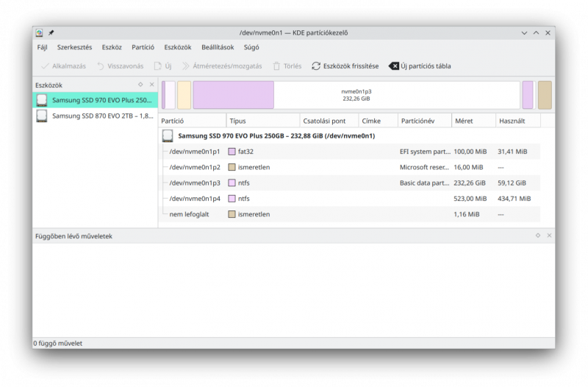Viewport: 588px width, 387px height.
Task: Close the Függőben lévő műveletek panel
Action: 549,235
